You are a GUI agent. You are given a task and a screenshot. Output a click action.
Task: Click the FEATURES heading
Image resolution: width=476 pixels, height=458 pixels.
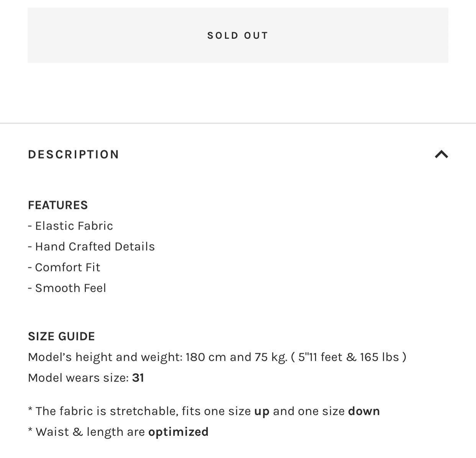pos(58,205)
